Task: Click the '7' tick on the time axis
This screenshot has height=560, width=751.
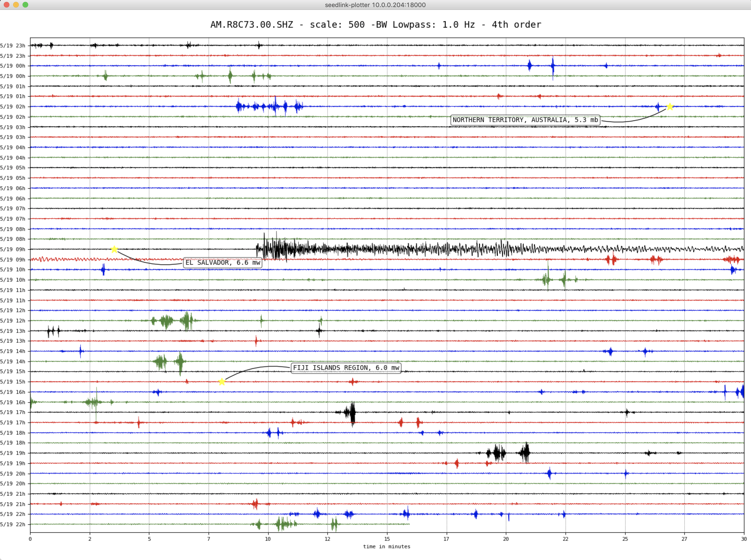Action: (209, 539)
